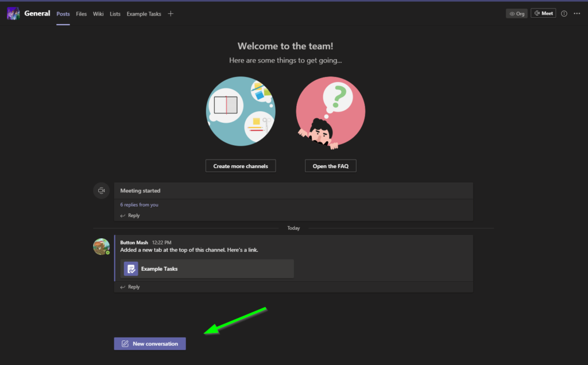Screen dimensions: 588x365
Task: Click the team avatar icon beside General
Action: click(x=13, y=14)
